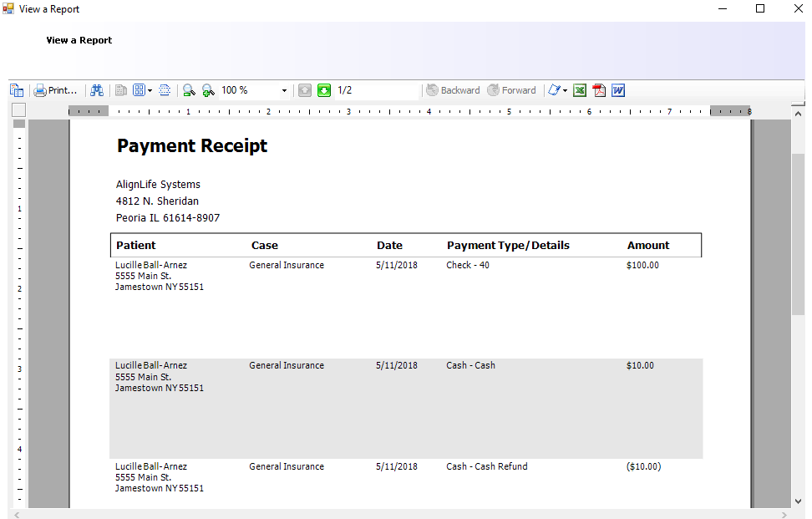The width and height of the screenshot is (812, 519).
Task: Open the Find binoculars tool
Action: tap(97, 90)
